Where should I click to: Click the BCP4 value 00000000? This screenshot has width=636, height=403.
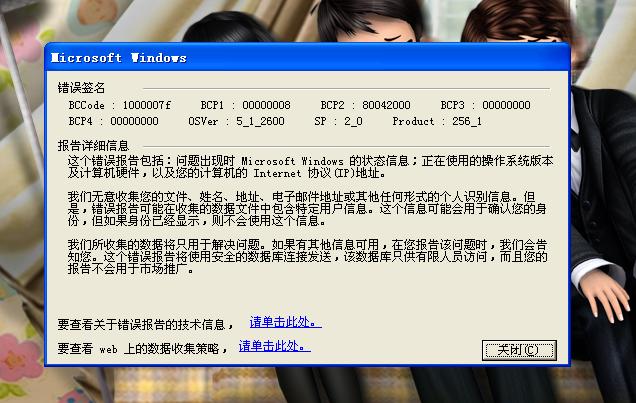[x=134, y=121]
